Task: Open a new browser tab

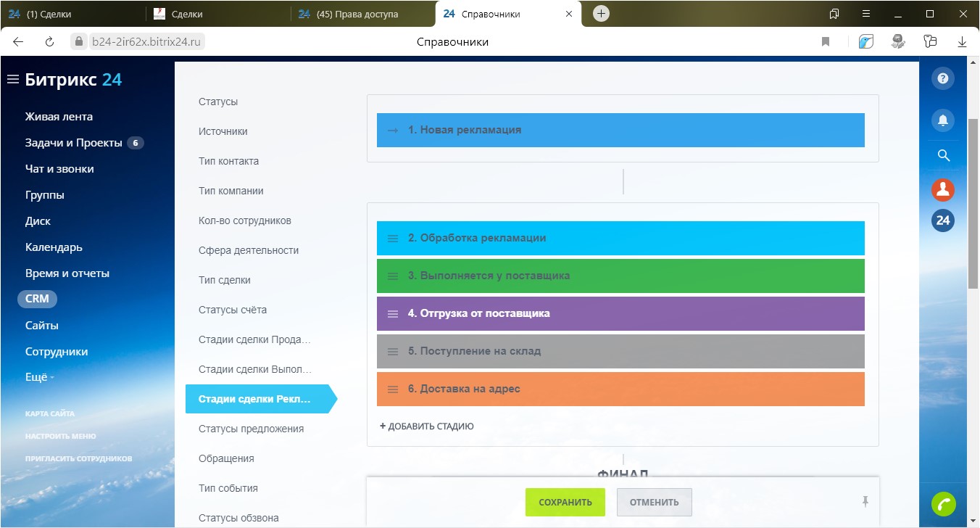Action: 601,14
